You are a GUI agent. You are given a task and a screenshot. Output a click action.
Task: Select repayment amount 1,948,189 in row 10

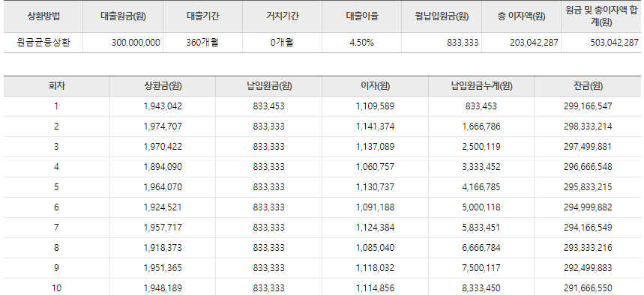(x=163, y=288)
